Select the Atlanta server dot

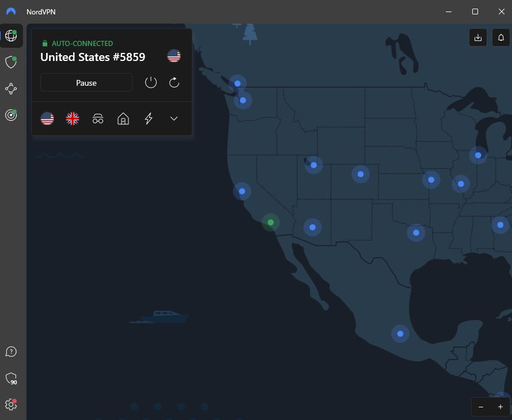500,225
